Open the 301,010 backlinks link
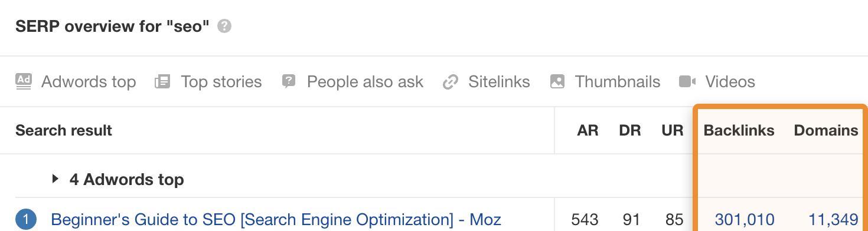The image size is (868, 231). point(744,220)
